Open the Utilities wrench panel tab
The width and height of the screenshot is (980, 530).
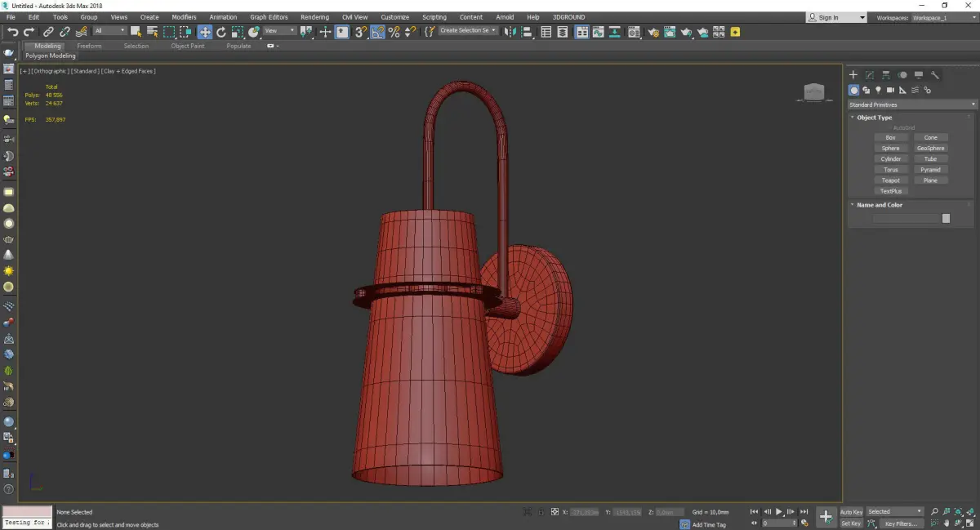click(x=935, y=75)
